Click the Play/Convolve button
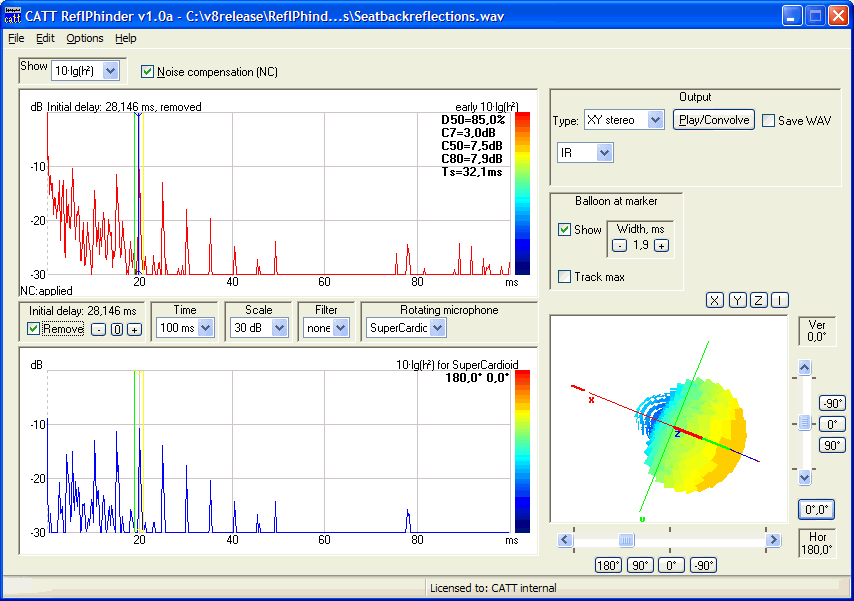 coord(714,120)
